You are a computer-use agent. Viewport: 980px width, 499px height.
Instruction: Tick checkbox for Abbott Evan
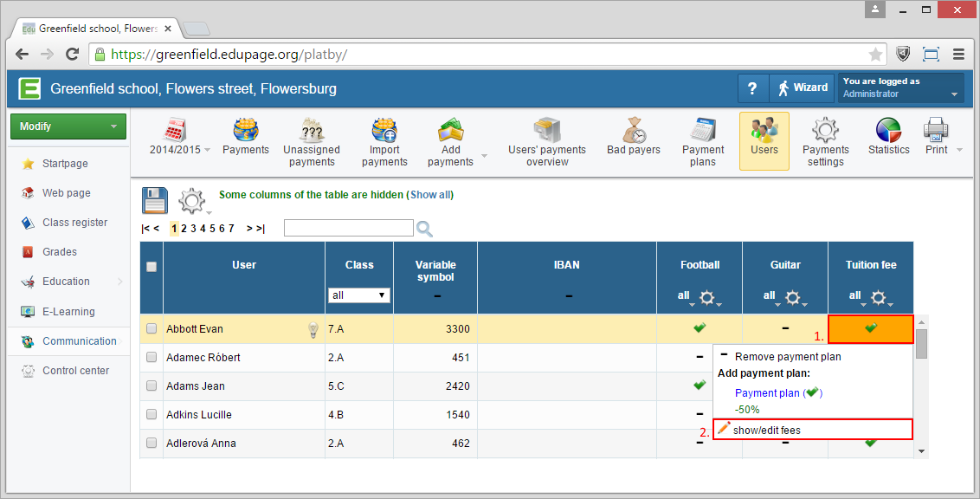152,328
